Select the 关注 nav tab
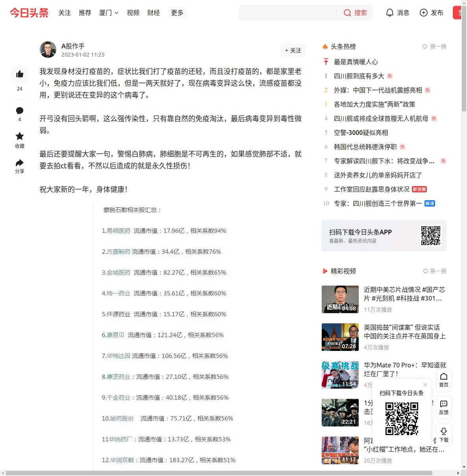The image size is (467, 476). (x=65, y=13)
